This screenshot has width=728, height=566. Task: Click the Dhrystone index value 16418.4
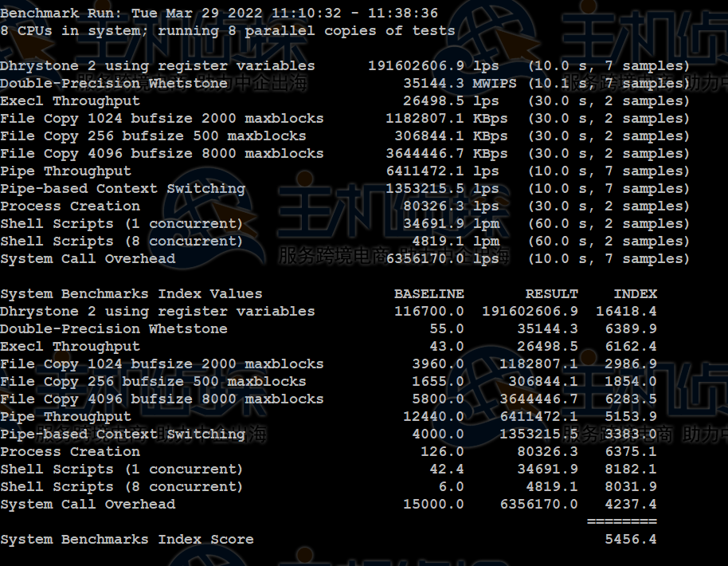626,312
